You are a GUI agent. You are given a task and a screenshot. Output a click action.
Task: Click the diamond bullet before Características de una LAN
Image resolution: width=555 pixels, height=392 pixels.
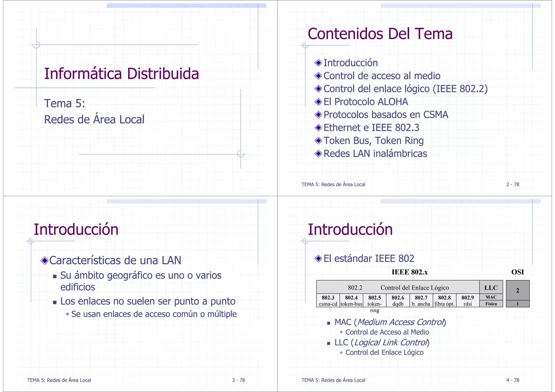[x=44, y=261]
